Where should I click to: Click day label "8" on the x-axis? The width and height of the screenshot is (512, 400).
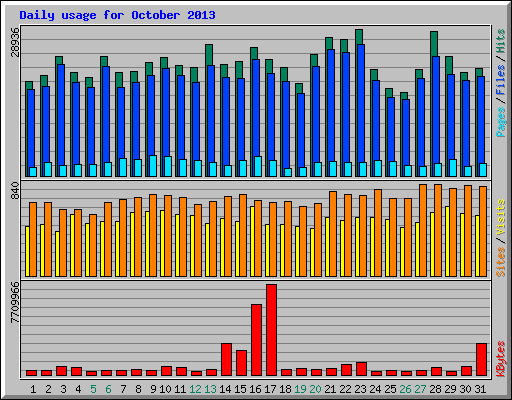coord(138,389)
